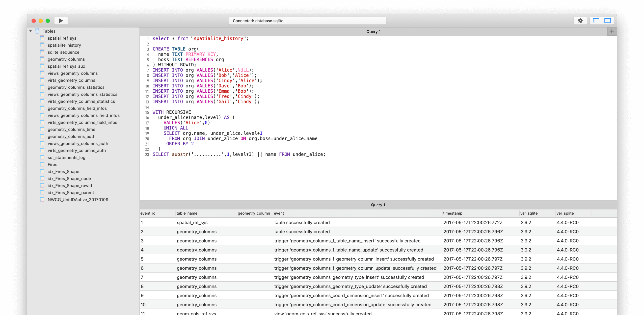Viewport: 644px width, 315px height.
Task: Click the connection status field
Action: 307,21
